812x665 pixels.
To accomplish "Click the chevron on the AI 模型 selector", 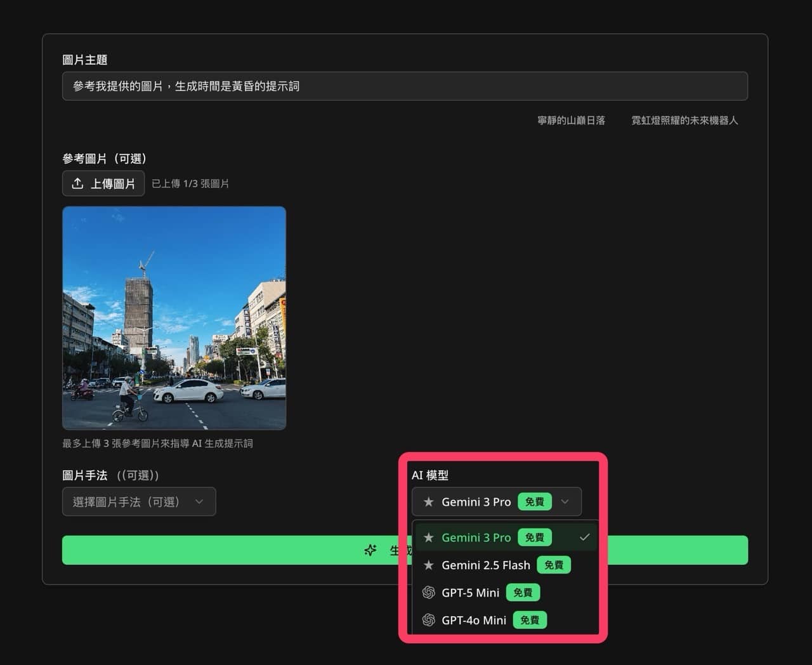I will point(565,501).
